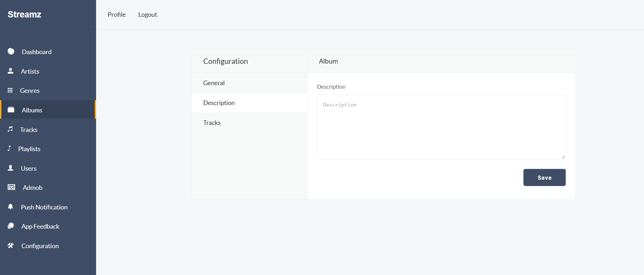Image resolution: width=644 pixels, height=275 pixels.
Task: Click the Artists person icon
Action: (x=10, y=71)
